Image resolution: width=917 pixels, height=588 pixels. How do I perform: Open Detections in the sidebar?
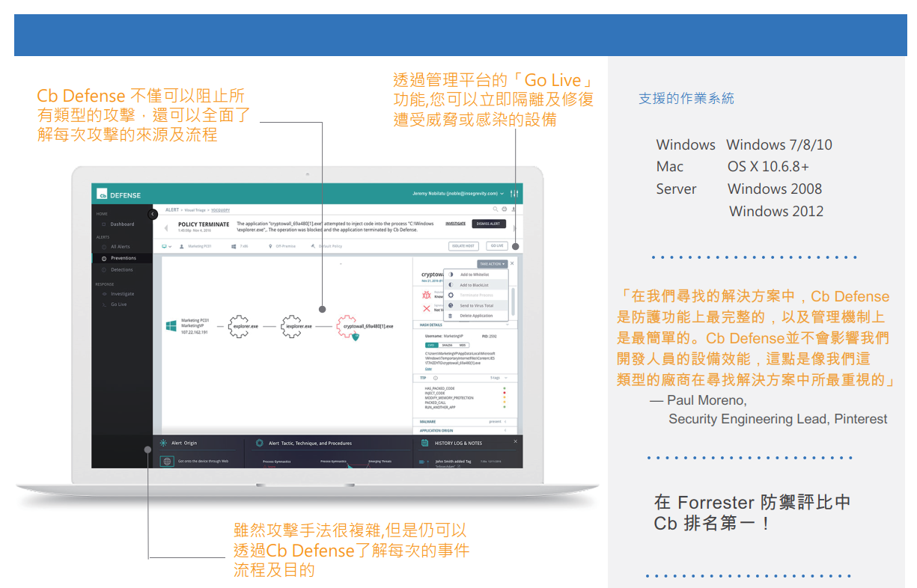[x=122, y=269]
